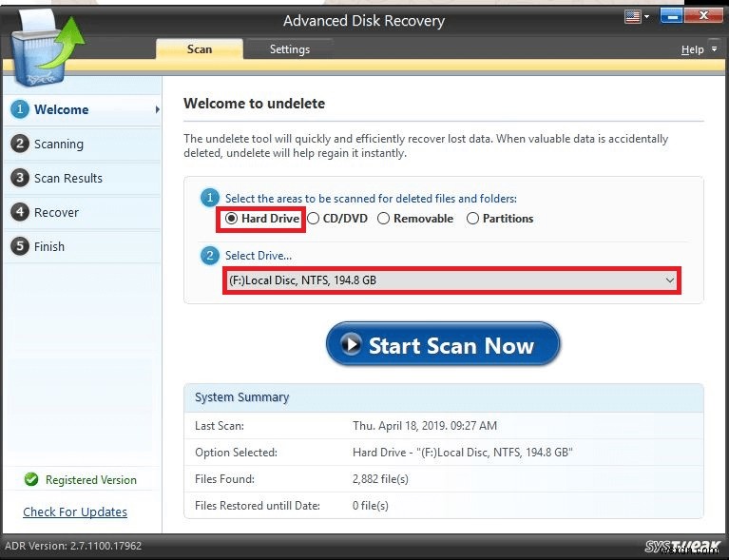Select the CD/DVD radio option

click(314, 219)
